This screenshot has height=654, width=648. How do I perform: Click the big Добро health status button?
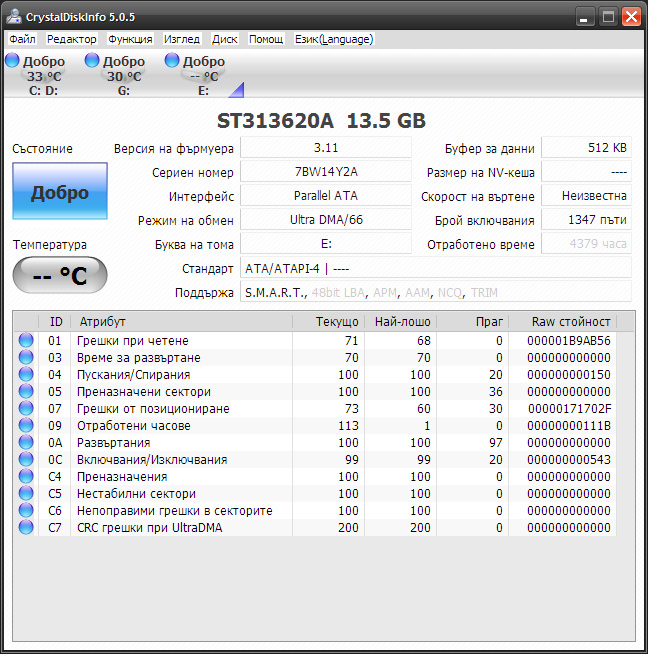pyautogui.click(x=60, y=191)
